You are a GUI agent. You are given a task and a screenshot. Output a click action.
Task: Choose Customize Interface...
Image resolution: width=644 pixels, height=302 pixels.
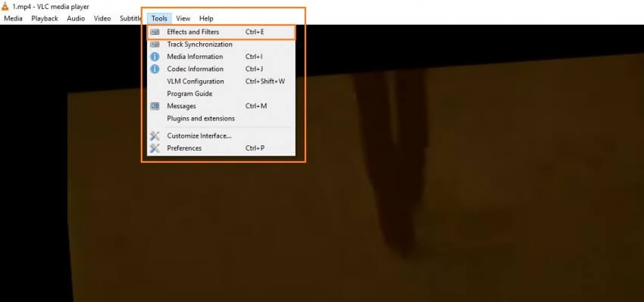(221, 135)
